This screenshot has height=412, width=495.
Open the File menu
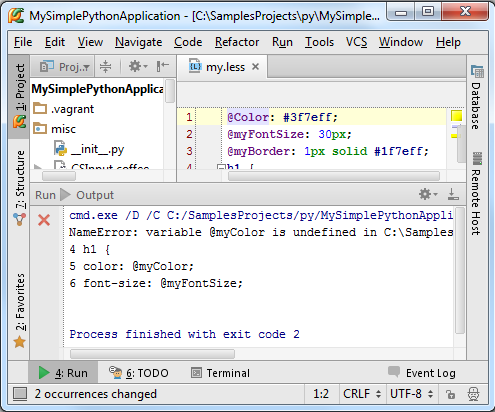tap(23, 42)
